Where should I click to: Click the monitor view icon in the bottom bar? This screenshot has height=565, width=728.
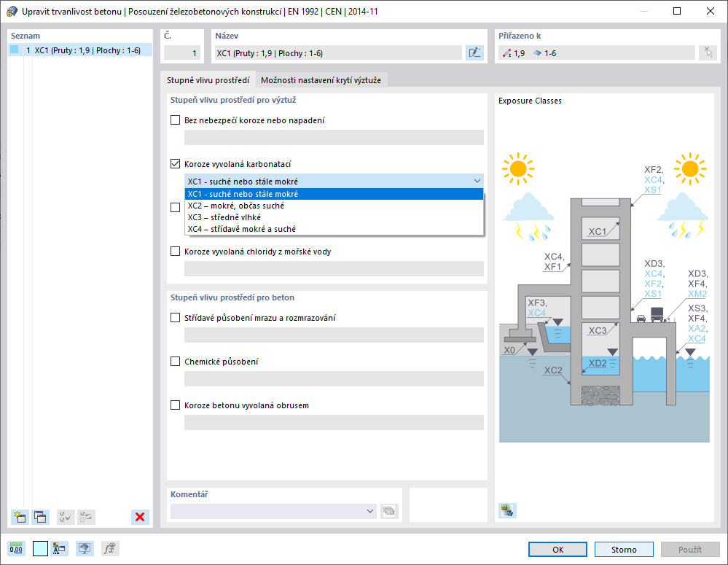pyautogui.click(x=84, y=549)
